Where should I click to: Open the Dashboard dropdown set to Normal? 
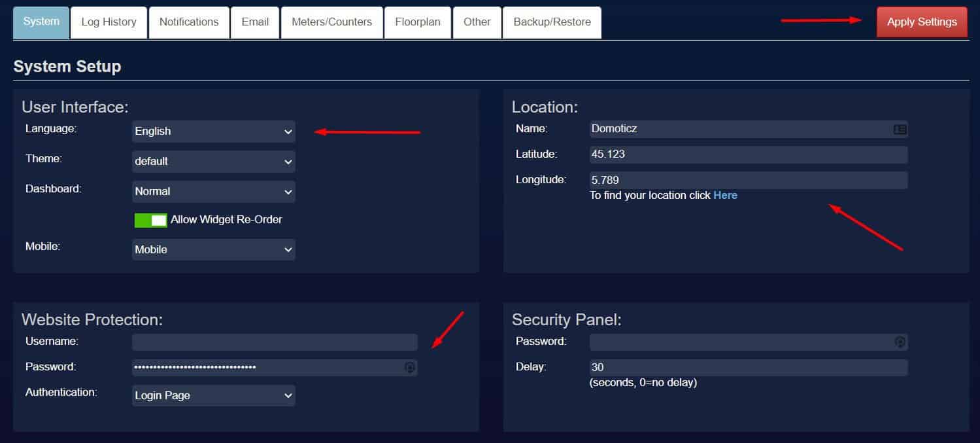[213, 191]
